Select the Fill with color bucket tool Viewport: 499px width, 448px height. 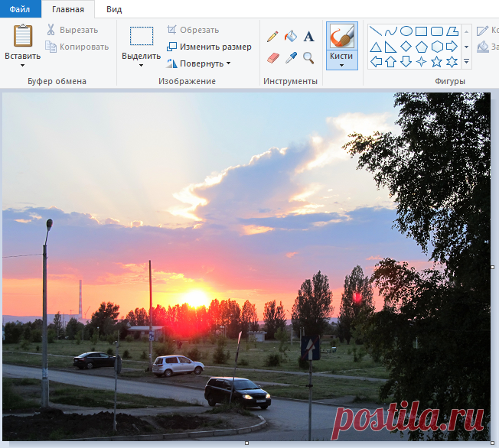click(x=291, y=36)
